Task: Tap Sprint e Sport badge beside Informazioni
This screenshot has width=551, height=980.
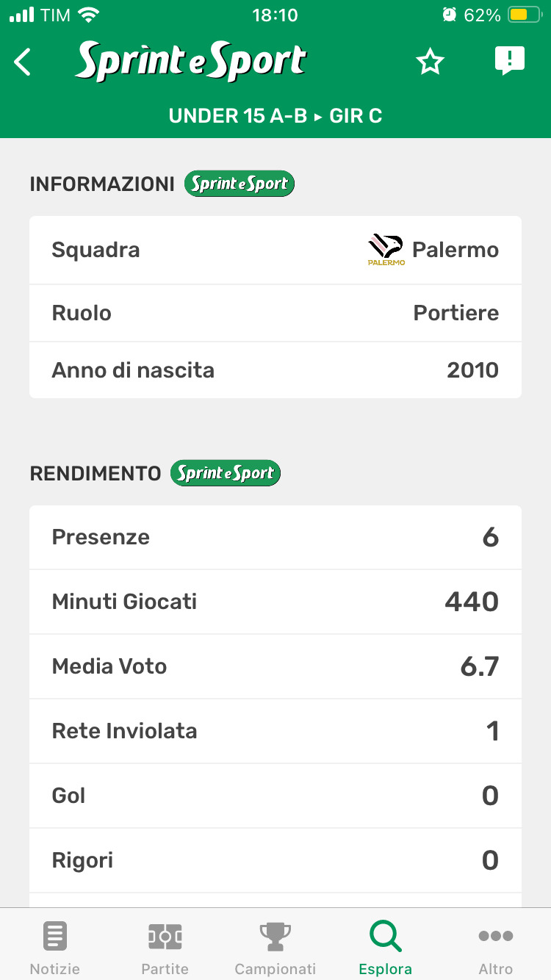Action: 240,184
